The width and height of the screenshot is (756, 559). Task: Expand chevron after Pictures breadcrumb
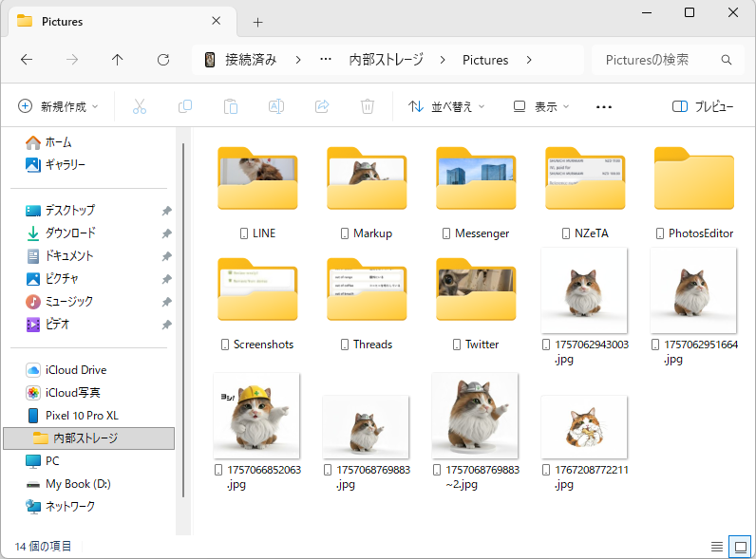click(529, 60)
